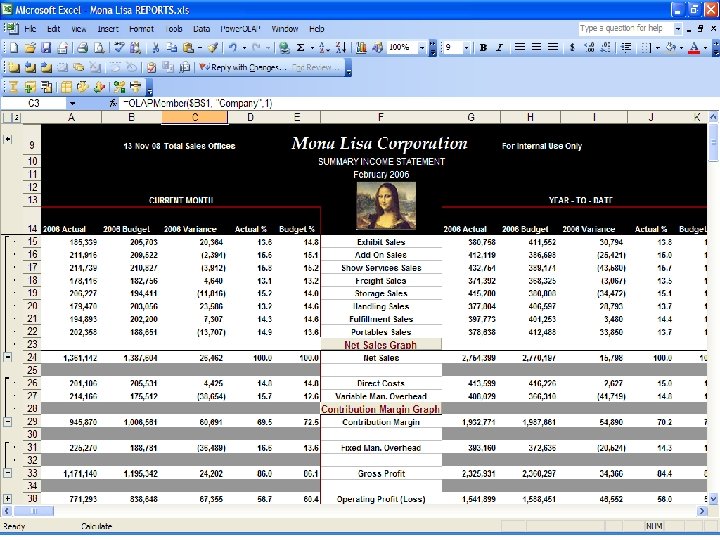Select the Exhibit Sales label cell

381,242
